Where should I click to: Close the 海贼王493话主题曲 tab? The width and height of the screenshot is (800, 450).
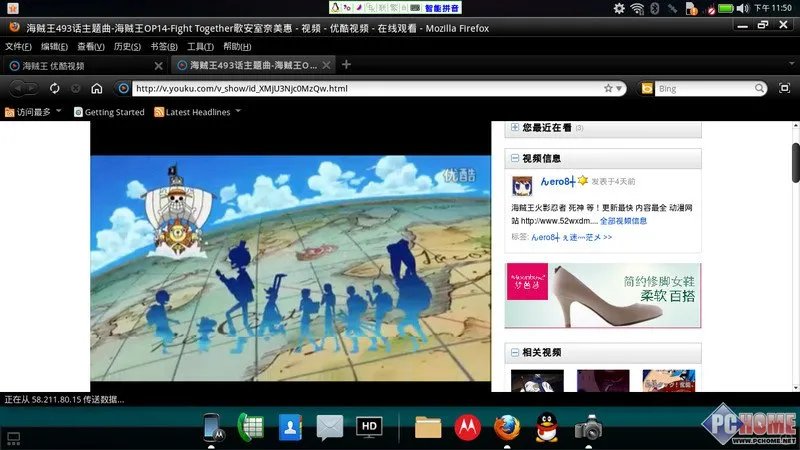point(327,65)
